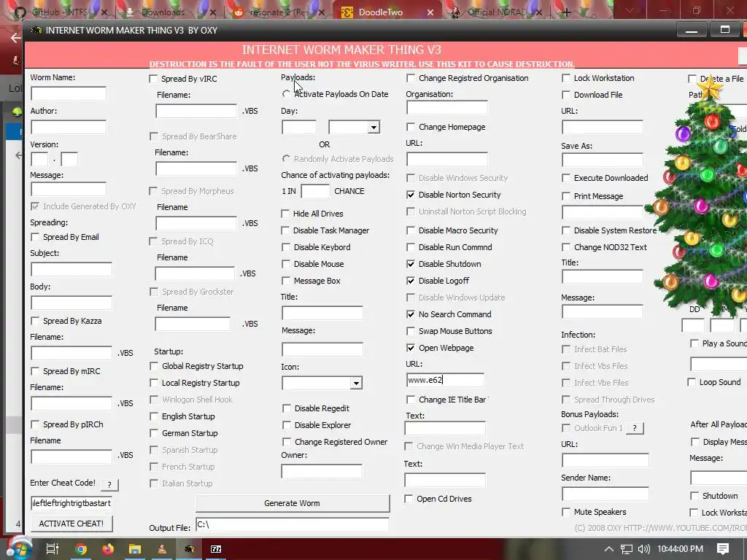This screenshot has width=747, height=560.
Task: Check the Disable Task Manager option
Action: point(285,230)
